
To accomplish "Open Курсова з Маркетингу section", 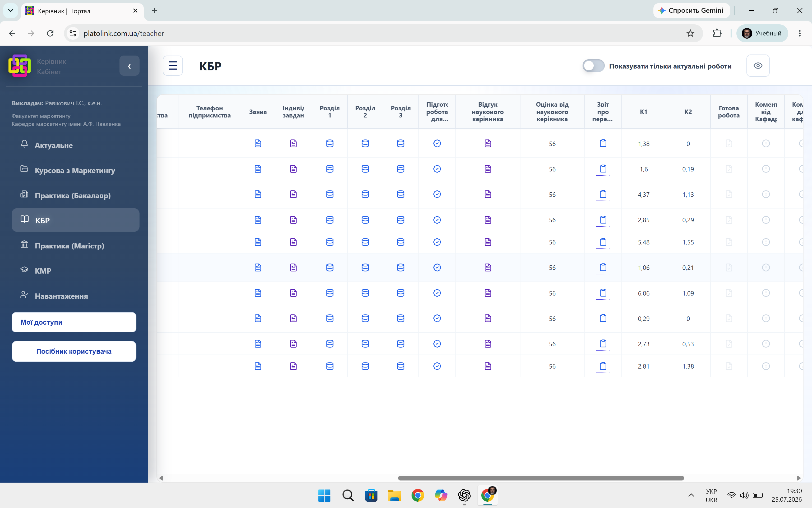I will coord(76,170).
